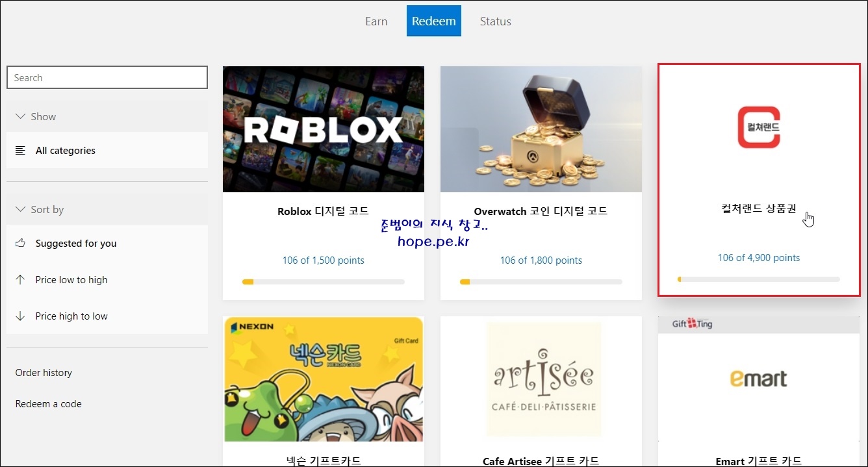
Task: Click Overwatch 코인 디지털 코드 title
Action: [541, 211]
